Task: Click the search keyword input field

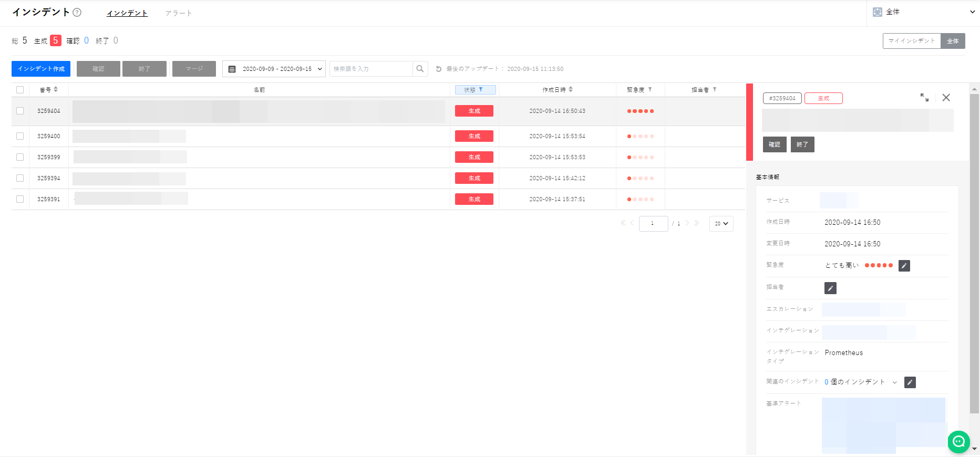Action: coord(370,69)
